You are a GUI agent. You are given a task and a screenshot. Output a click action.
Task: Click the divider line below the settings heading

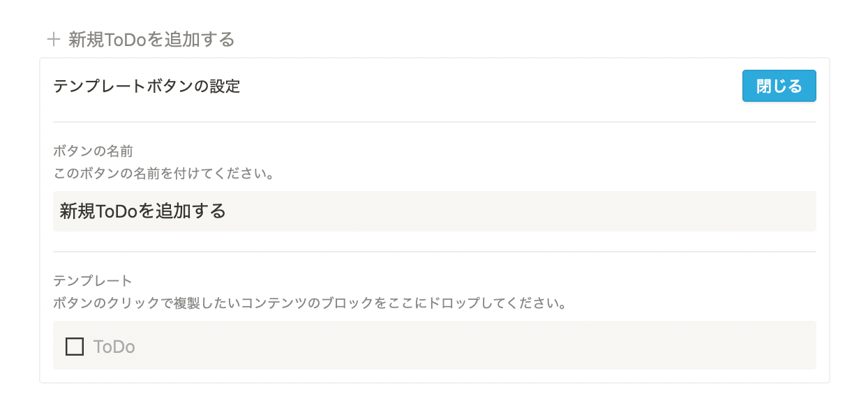[434, 122]
